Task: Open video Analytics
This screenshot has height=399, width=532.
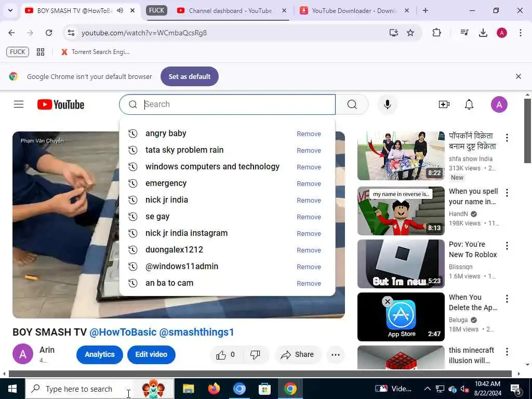Action: pos(99,354)
